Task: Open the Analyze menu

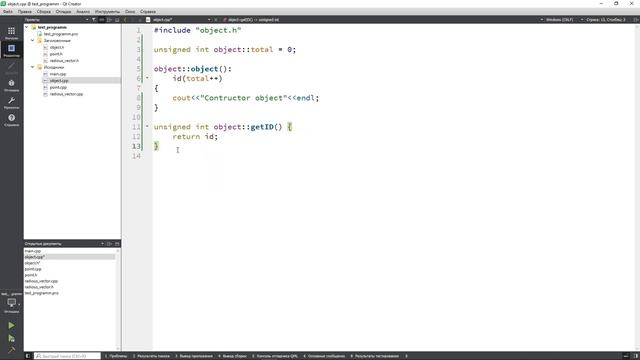Action: tap(83, 12)
